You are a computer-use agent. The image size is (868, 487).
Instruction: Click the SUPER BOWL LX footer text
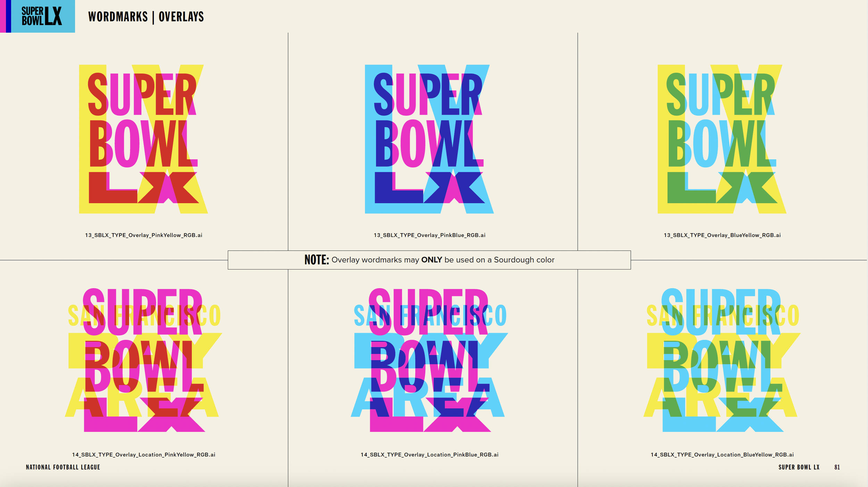(799, 467)
